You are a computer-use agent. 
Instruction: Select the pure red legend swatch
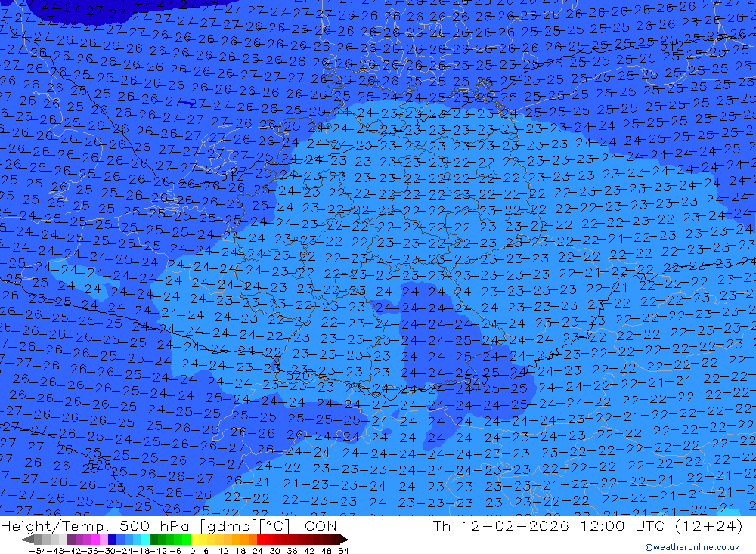click(x=260, y=539)
